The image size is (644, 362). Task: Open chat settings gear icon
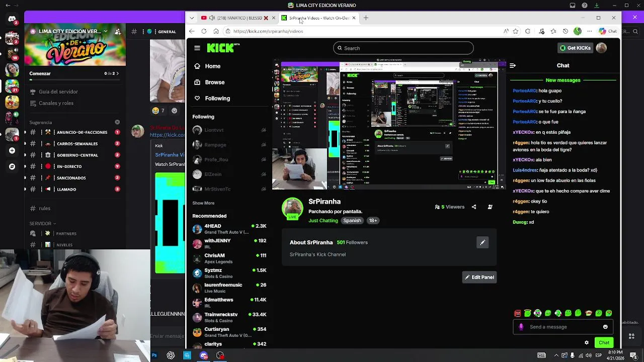coord(587,343)
